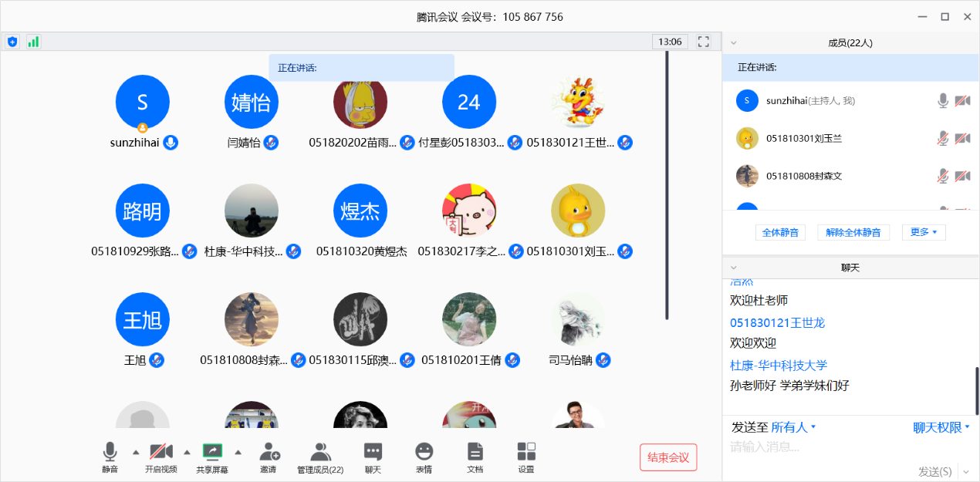Open the emoji reactions icon
The height and width of the screenshot is (482, 980).
(x=424, y=452)
